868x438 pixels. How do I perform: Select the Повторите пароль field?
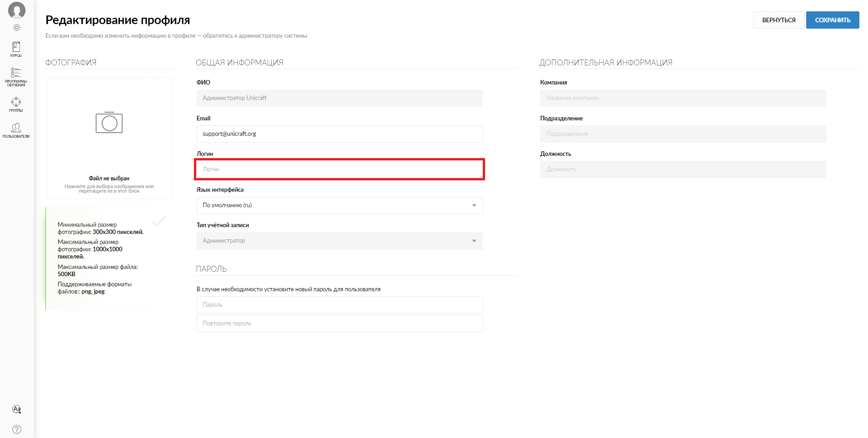(339, 324)
